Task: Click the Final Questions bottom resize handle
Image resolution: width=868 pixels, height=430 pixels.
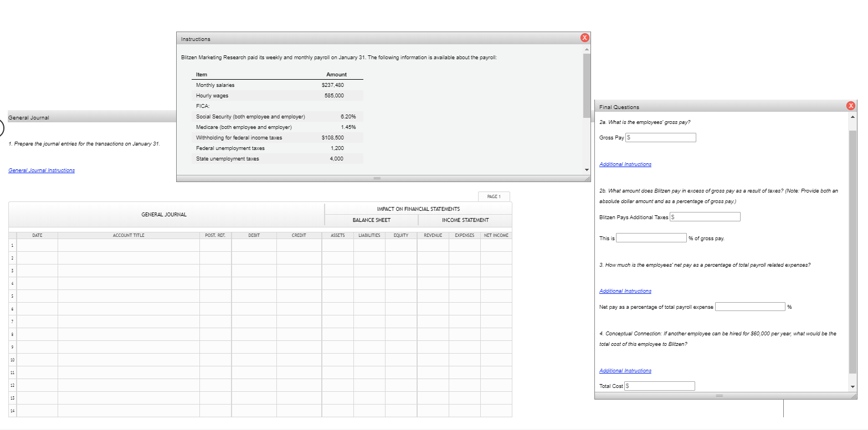Action: [x=719, y=396]
